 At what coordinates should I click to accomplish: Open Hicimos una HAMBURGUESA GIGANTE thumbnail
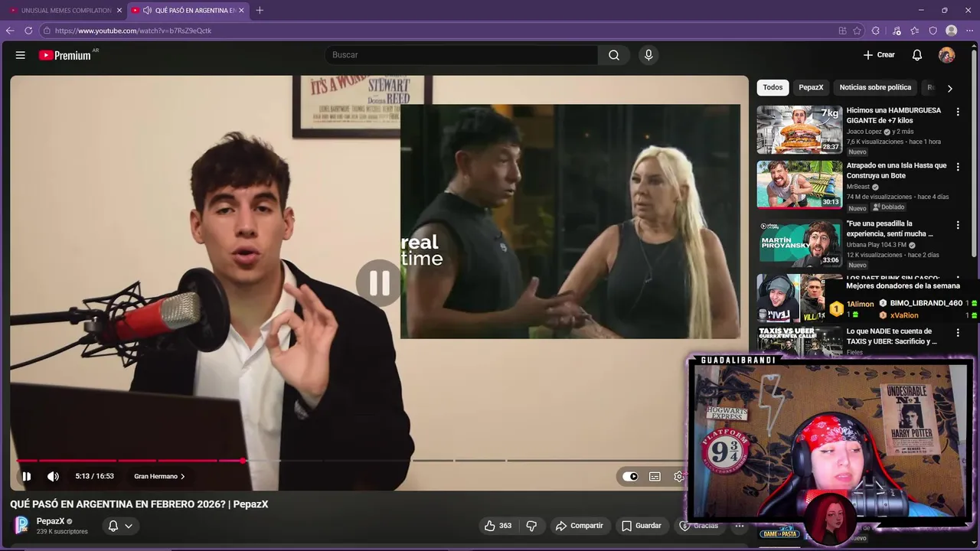pyautogui.click(x=799, y=129)
